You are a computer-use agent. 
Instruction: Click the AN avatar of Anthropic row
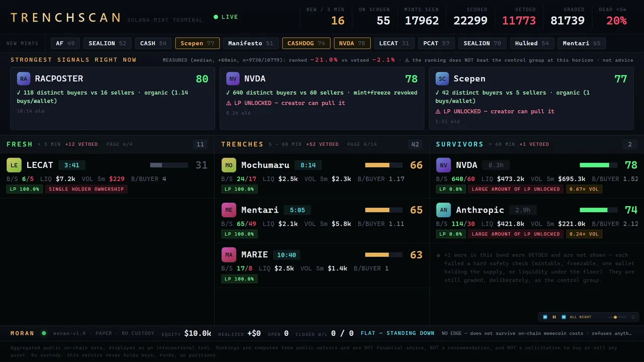pyautogui.click(x=443, y=210)
